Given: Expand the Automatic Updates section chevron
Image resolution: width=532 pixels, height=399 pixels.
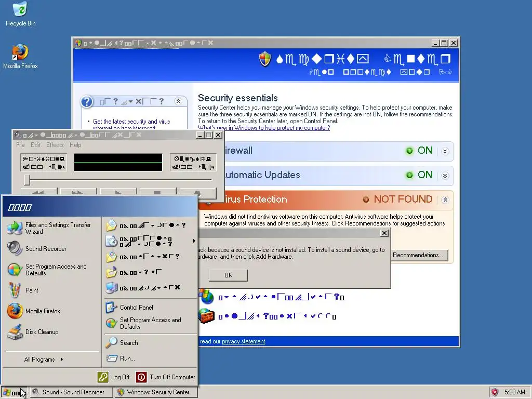Looking at the screenshot, I should pyautogui.click(x=445, y=176).
